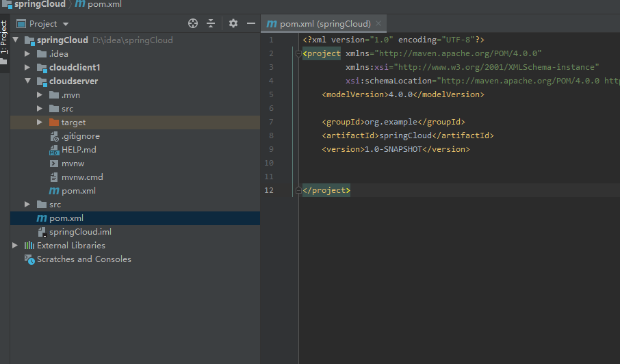The image size is (620, 364).
Task: Click the .mvn folder icon
Action: (x=54, y=95)
